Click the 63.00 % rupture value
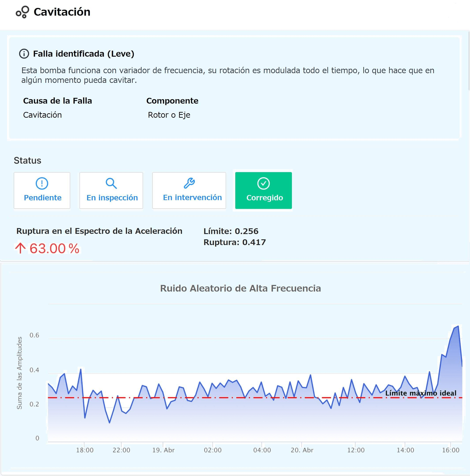470x476 pixels. click(x=54, y=248)
